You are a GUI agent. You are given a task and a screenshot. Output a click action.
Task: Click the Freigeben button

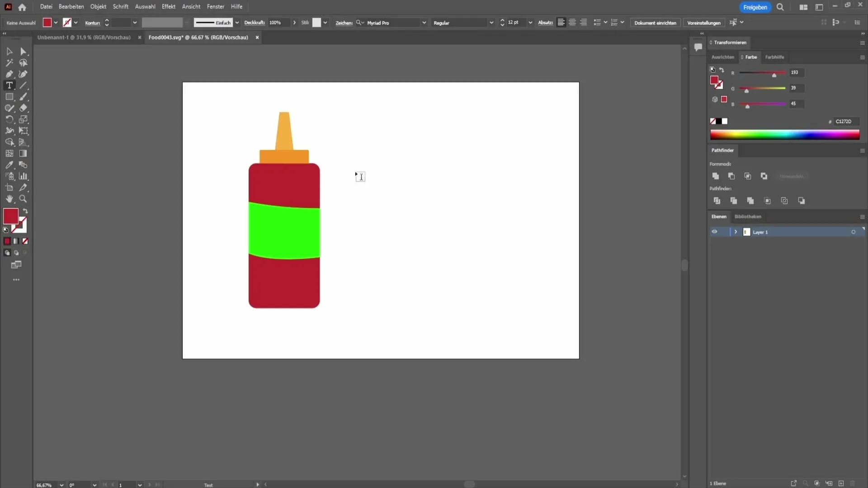pos(755,7)
